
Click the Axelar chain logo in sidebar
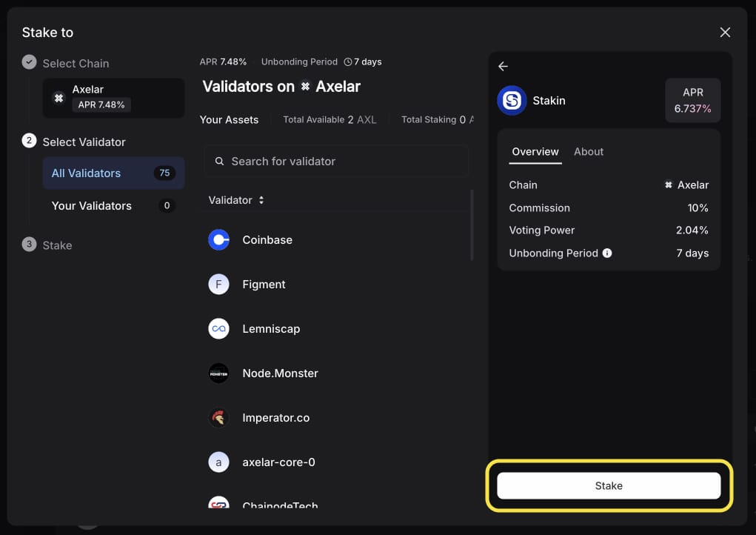pyautogui.click(x=58, y=98)
